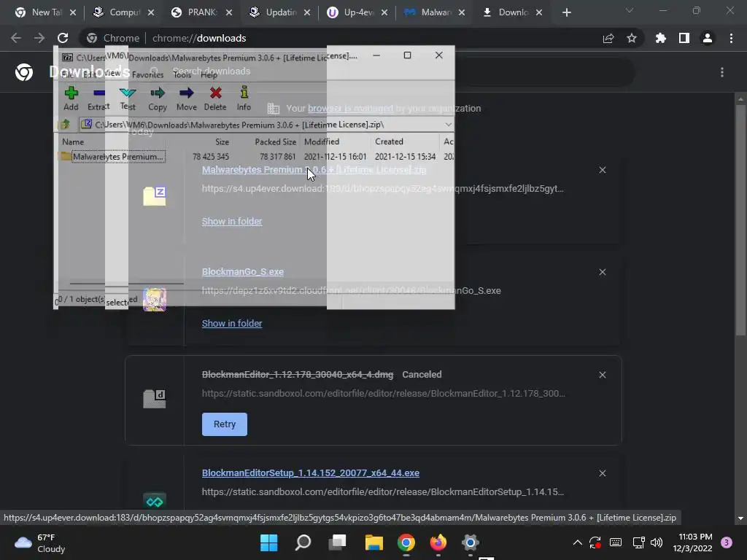
Task: Open Firefox from the taskbar
Action: coord(438,542)
